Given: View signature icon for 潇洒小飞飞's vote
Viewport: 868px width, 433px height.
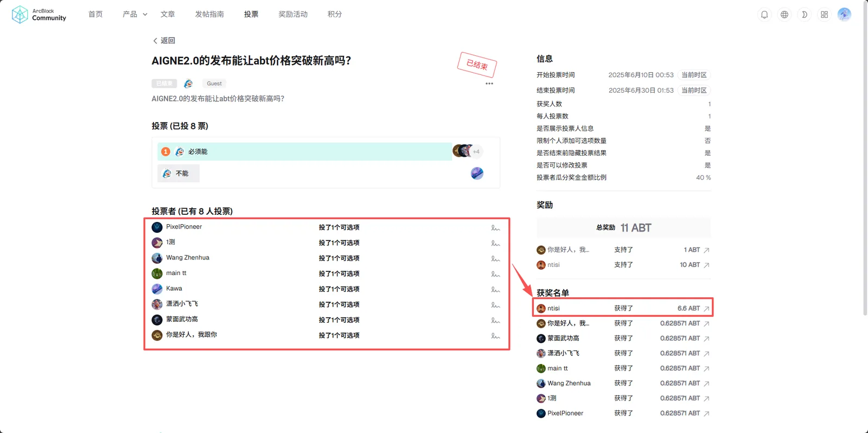Looking at the screenshot, I should pos(495,305).
